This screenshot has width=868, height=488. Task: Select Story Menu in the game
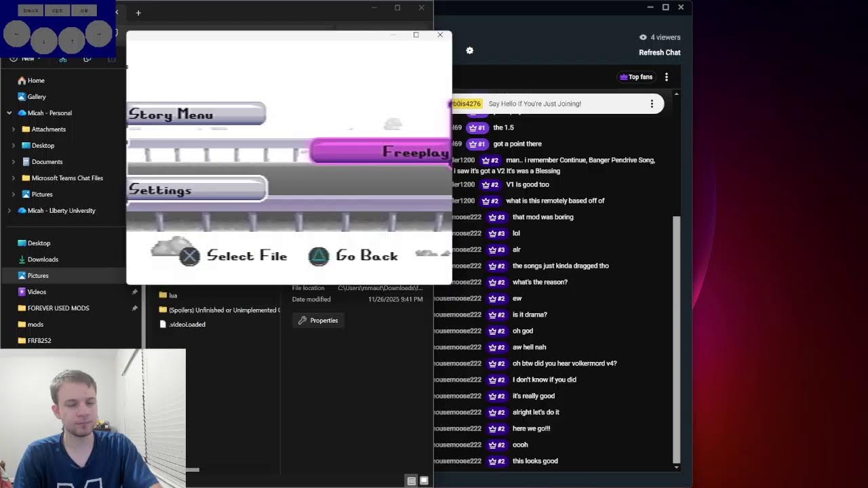[x=196, y=114]
